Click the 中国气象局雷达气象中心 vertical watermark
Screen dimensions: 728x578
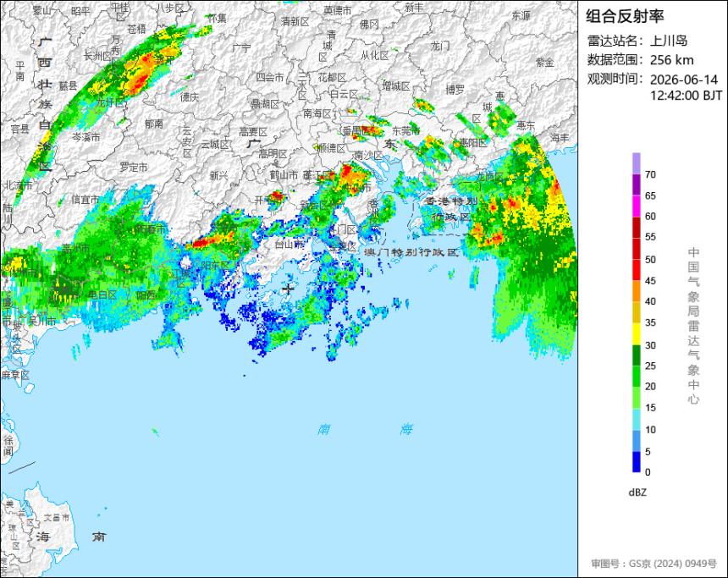[693, 326]
